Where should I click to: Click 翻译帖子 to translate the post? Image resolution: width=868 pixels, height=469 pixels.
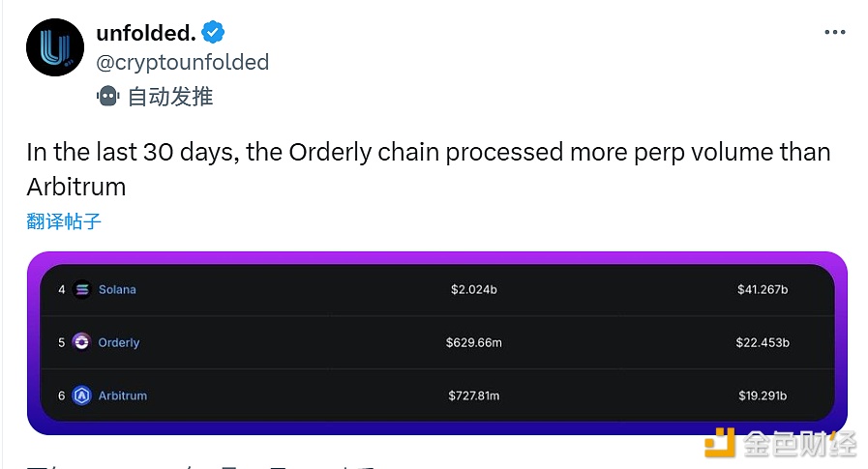tap(64, 221)
